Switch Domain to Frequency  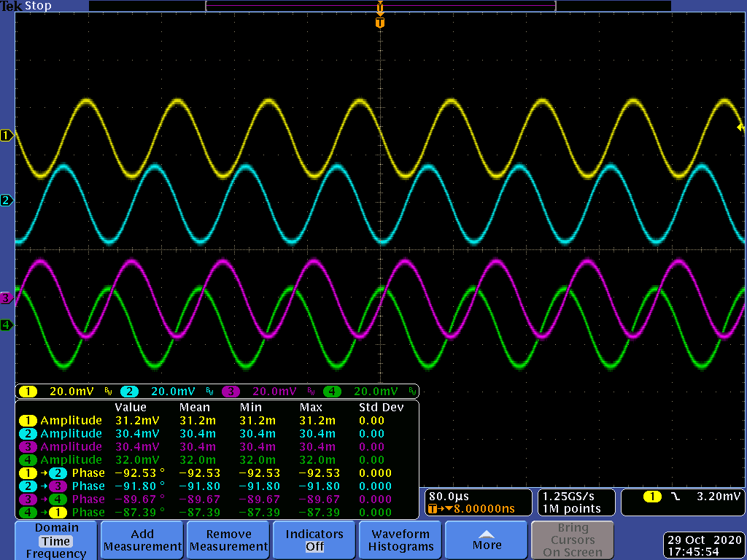pos(56,553)
